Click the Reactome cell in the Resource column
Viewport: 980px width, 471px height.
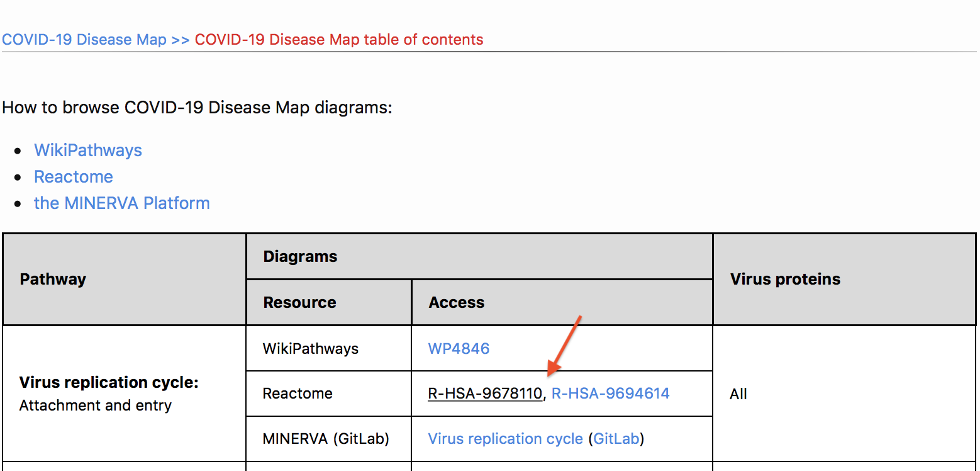tap(297, 394)
